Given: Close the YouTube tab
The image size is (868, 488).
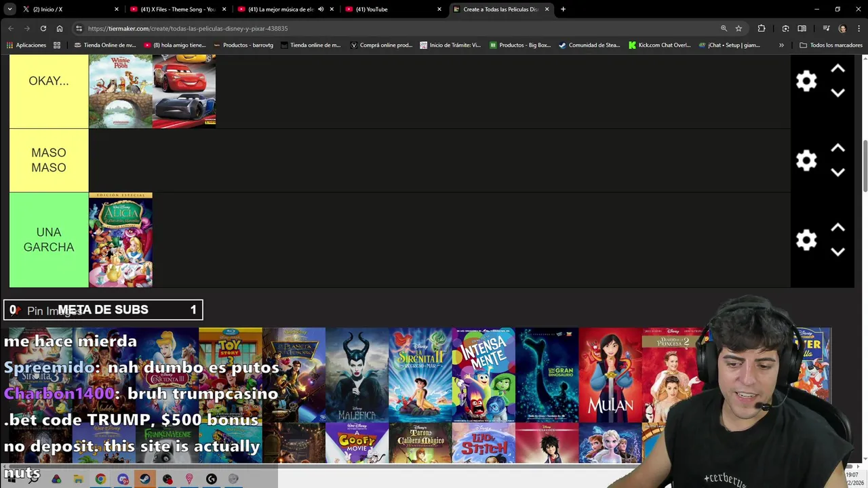Looking at the screenshot, I should click(439, 9).
